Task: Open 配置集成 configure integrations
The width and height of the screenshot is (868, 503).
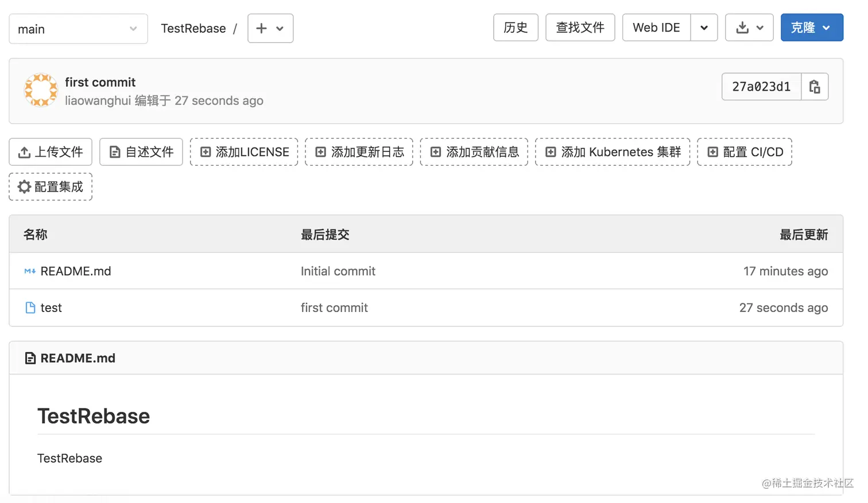Action: pyautogui.click(x=51, y=187)
